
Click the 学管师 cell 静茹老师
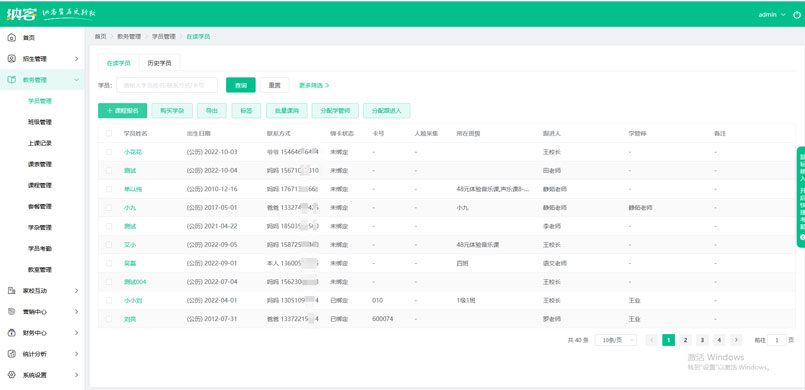pos(640,208)
